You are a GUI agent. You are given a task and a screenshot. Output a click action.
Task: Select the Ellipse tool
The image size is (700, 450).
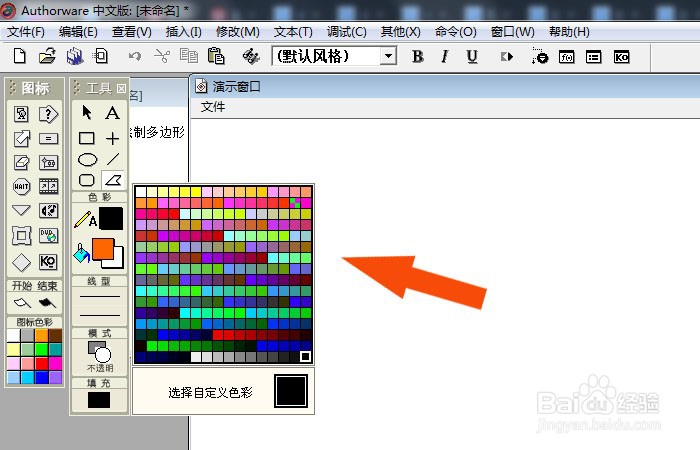(x=88, y=159)
